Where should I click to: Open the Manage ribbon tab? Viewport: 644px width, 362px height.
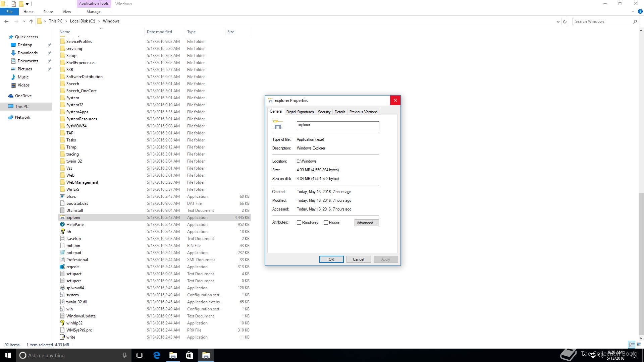click(94, 12)
